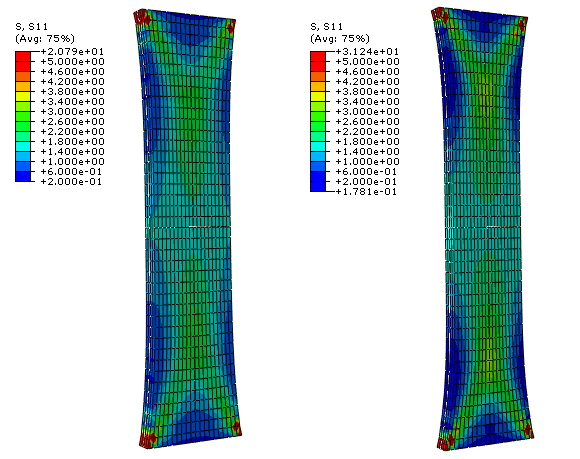This screenshot has width=580, height=459.
Task: Click the cyan swatch in right legend
Action: [318, 146]
